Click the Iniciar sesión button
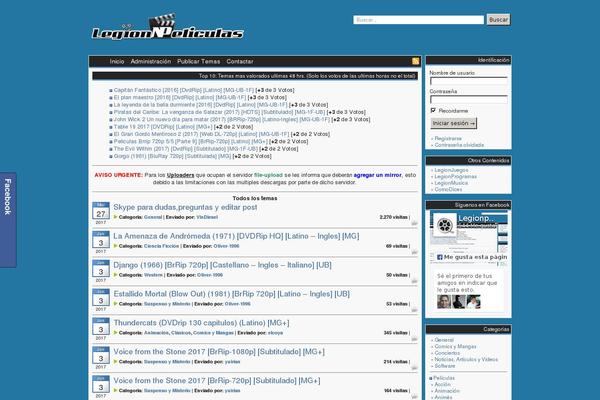This screenshot has width=600, height=400. 453,123
